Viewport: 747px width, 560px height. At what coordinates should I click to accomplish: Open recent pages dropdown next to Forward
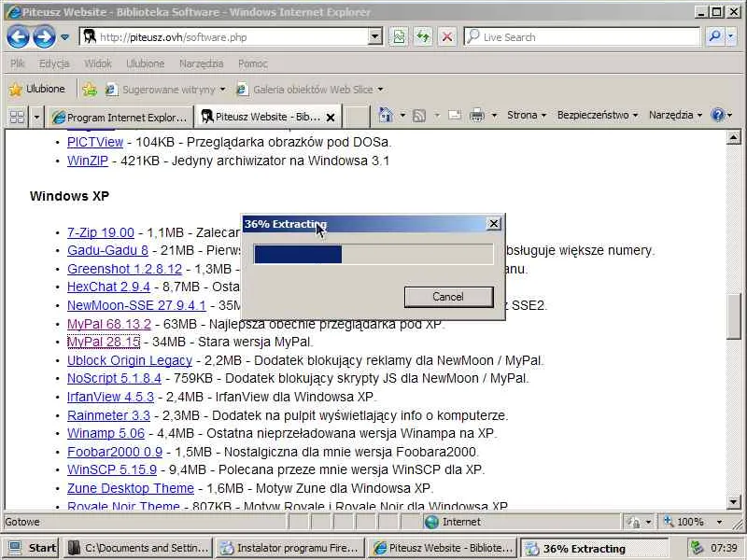click(64, 37)
